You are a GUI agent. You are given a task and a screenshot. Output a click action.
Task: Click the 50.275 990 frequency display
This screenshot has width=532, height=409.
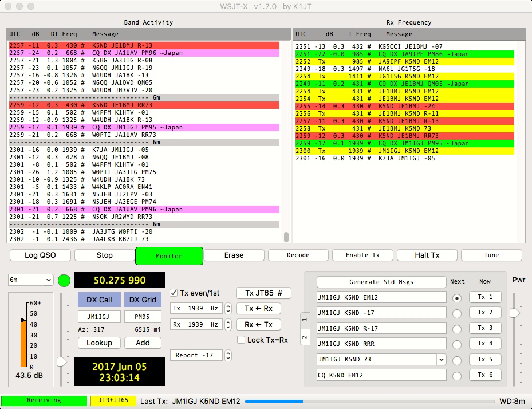tap(120, 280)
